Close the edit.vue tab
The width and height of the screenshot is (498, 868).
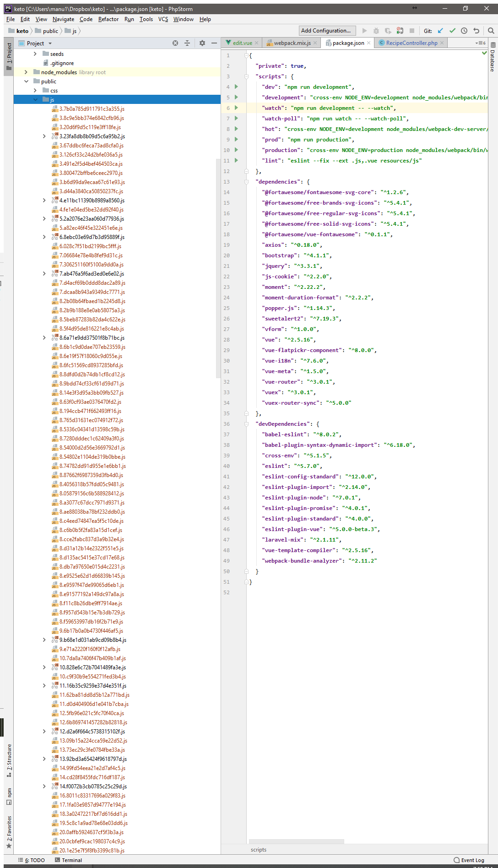[x=257, y=43]
